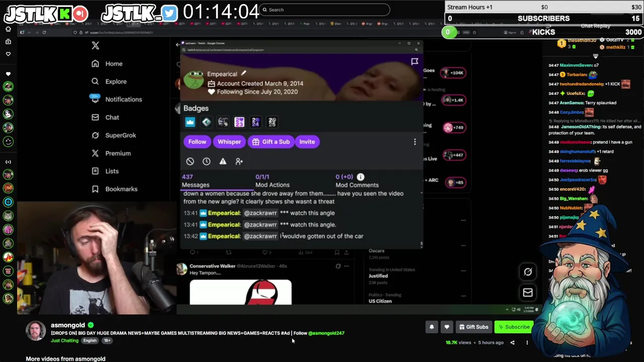Screen dimensions: 644x362
Task: Switch to the Mod Comments tab
Action: pyautogui.click(x=357, y=181)
